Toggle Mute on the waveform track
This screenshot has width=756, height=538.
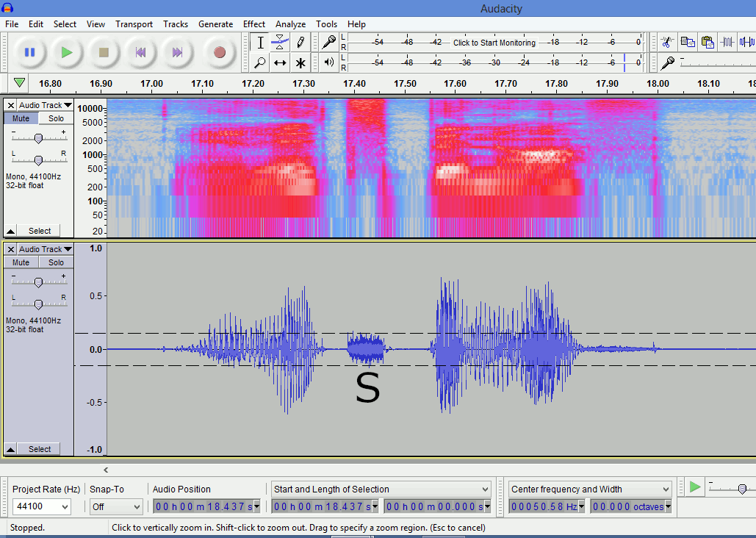coord(21,262)
